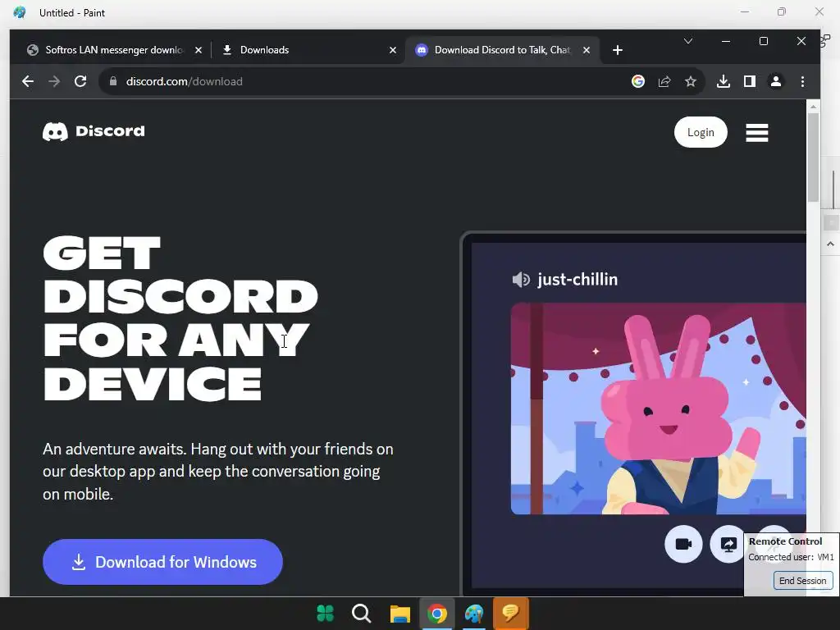
Task: Click the 'An adventure awaits' paragraph
Action: tap(218, 472)
